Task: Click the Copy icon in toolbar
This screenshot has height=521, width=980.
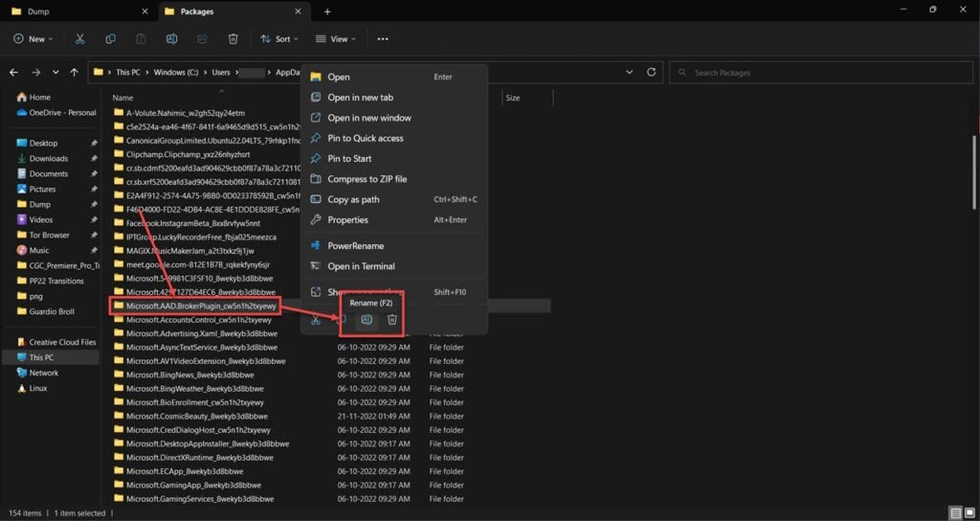Action: click(111, 38)
